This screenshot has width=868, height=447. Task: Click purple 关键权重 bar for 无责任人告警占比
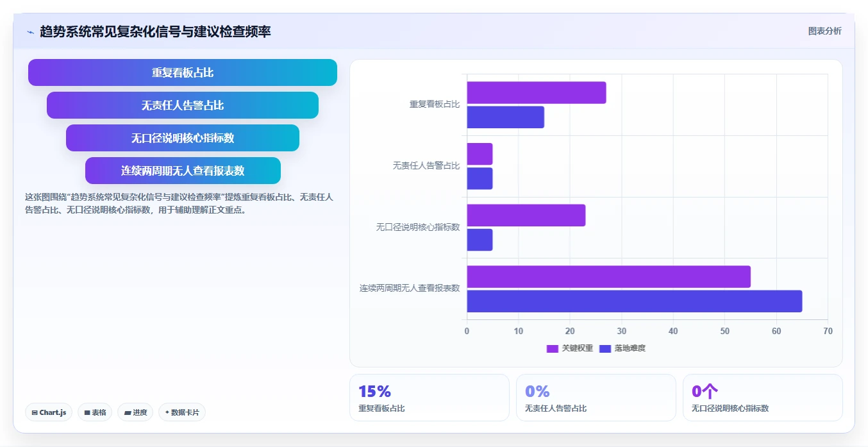[x=480, y=154]
